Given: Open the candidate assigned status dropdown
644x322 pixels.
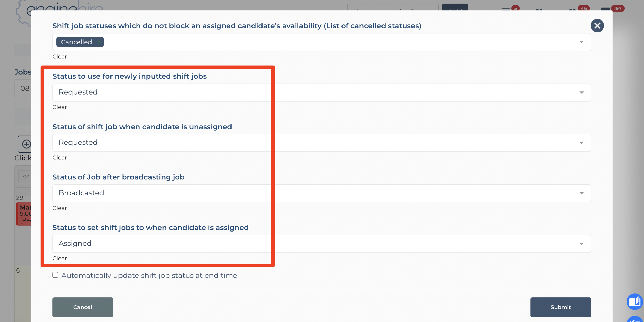Looking at the screenshot, I should click(321, 244).
